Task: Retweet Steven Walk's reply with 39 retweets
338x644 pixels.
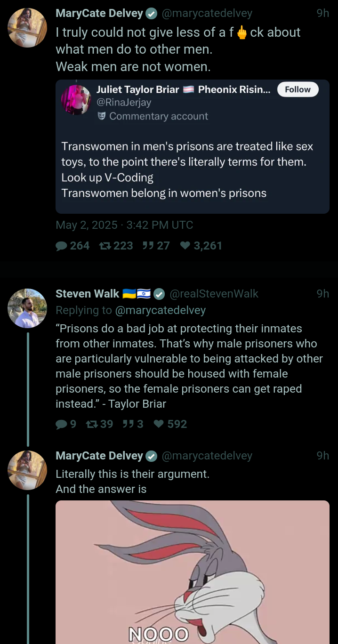Action: 91,424
